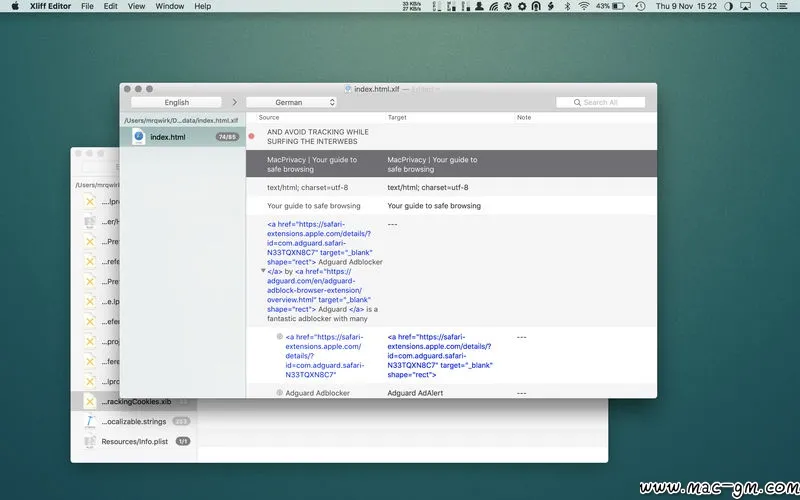This screenshot has height=500, width=800.
Task: Open the Apple menu
Action: pyautogui.click(x=15, y=6)
